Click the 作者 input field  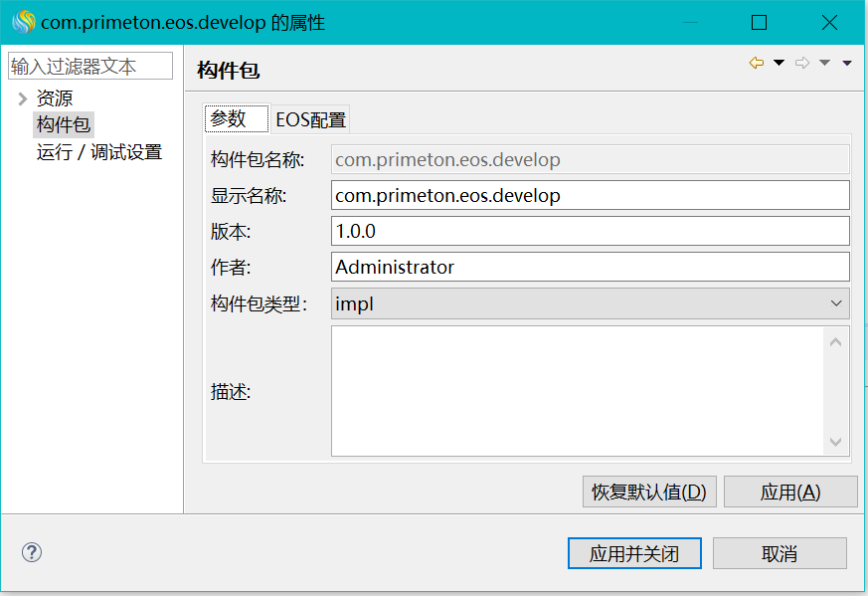pos(590,267)
